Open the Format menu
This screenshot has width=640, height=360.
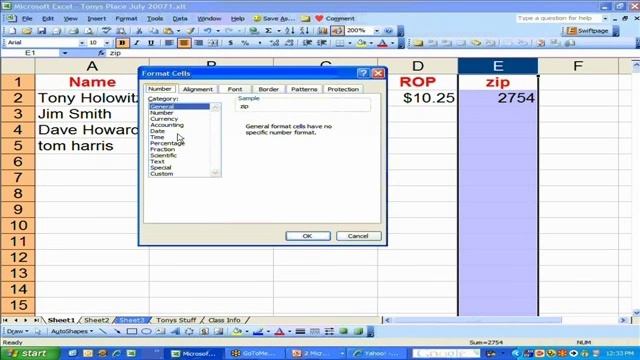click(126, 19)
